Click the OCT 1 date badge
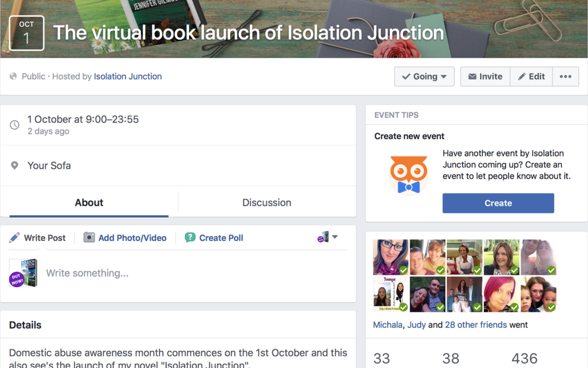This screenshot has width=588, height=368. pos(26,33)
